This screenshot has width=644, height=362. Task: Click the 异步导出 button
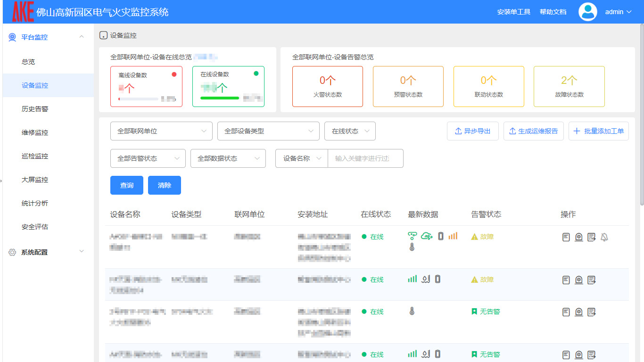point(472,131)
